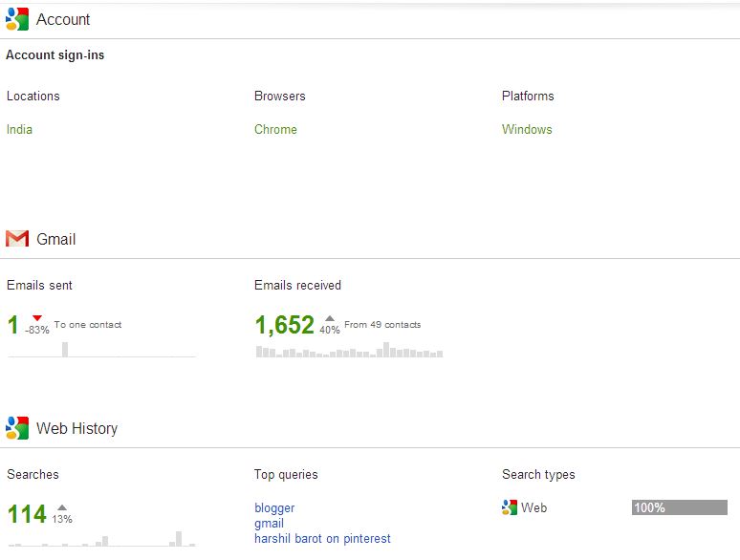The image size is (740, 560).
Task: Click the gray up arrow near 40%
Action: click(x=330, y=318)
